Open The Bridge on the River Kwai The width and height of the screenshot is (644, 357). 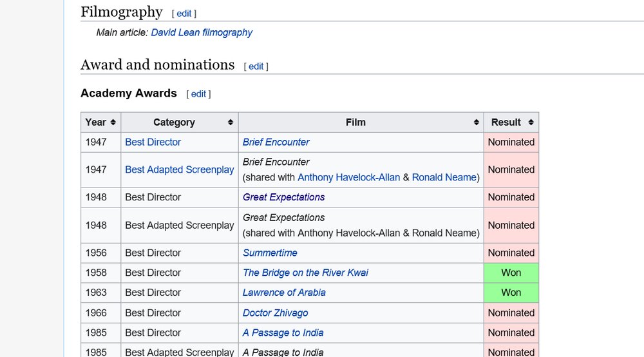coord(305,273)
